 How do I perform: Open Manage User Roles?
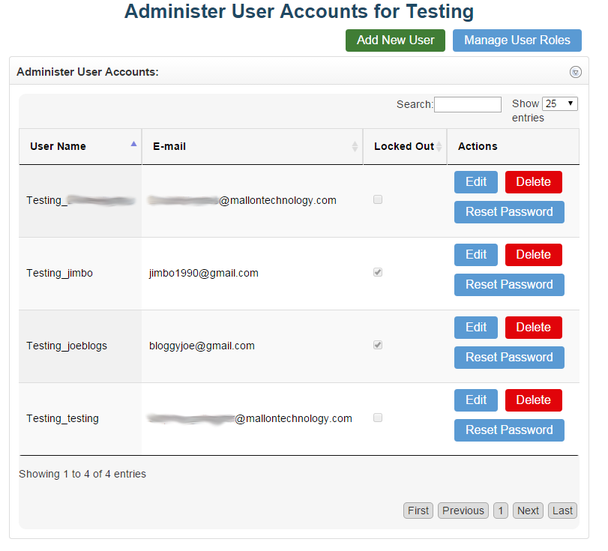(x=517, y=40)
